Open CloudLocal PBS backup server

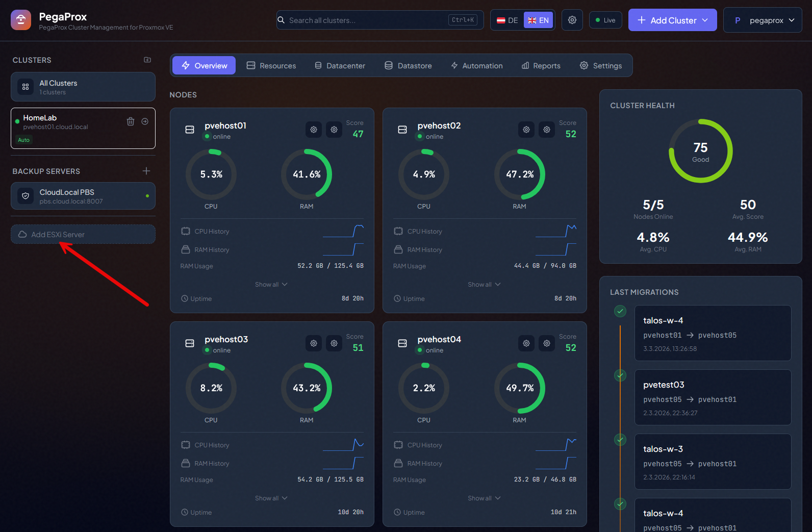point(83,196)
